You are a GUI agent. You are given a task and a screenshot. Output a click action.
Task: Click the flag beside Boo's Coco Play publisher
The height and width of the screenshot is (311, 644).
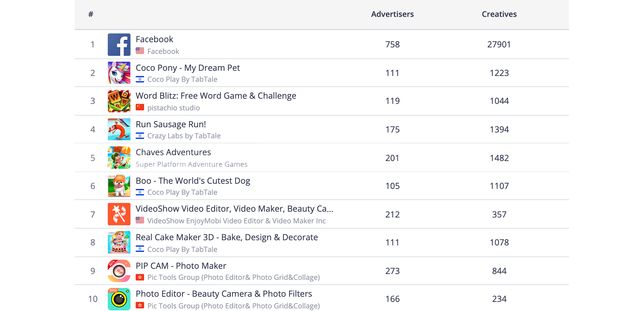click(x=140, y=192)
